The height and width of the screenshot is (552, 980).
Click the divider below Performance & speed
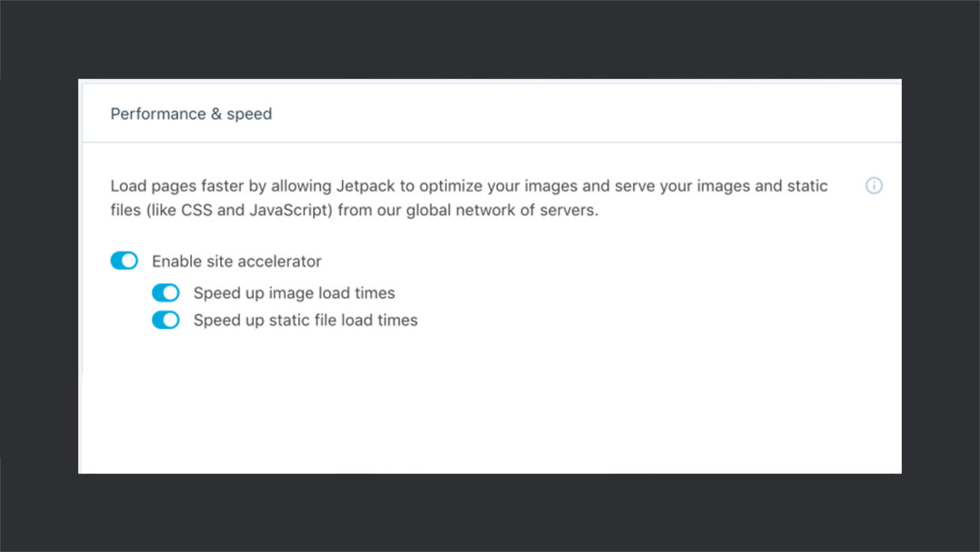click(x=490, y=142)
